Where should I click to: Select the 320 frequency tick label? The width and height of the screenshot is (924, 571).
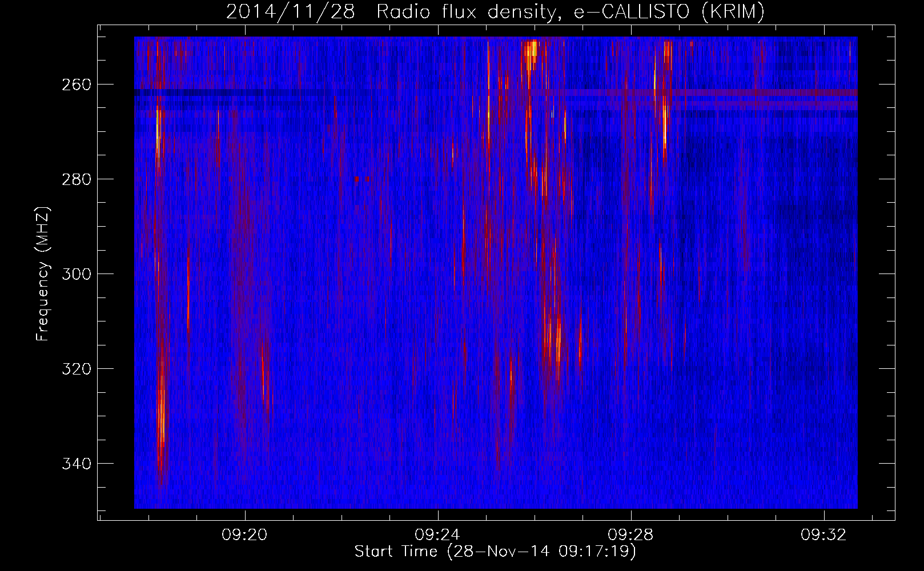tap(76, 369)
